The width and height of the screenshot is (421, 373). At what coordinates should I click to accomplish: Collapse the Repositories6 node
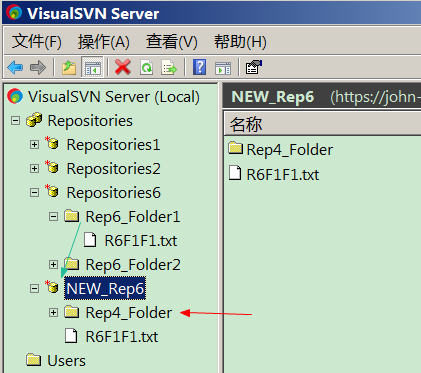tap(34, 193)
